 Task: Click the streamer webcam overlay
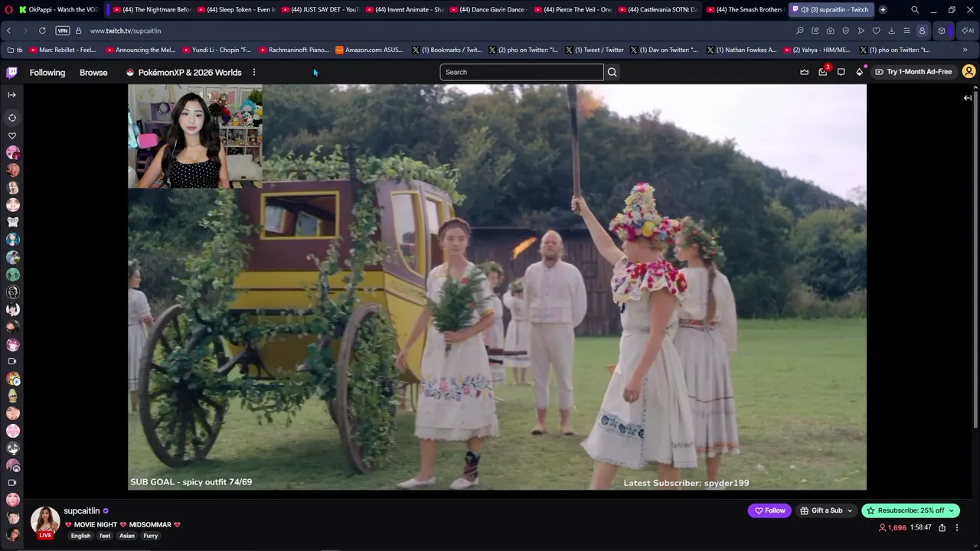[x=195, y=136]
